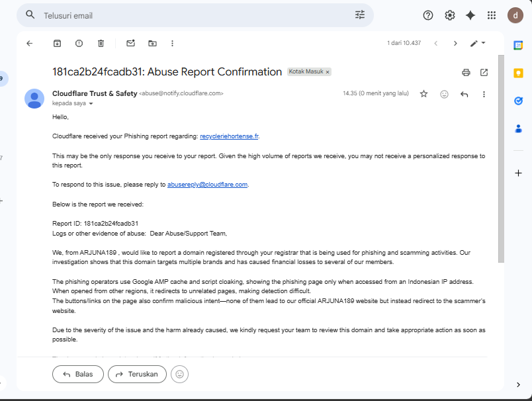Open emoji reaction button beside Teruskan
The height and width of the screenshot is (401, 532).
[x=179, y=374]
